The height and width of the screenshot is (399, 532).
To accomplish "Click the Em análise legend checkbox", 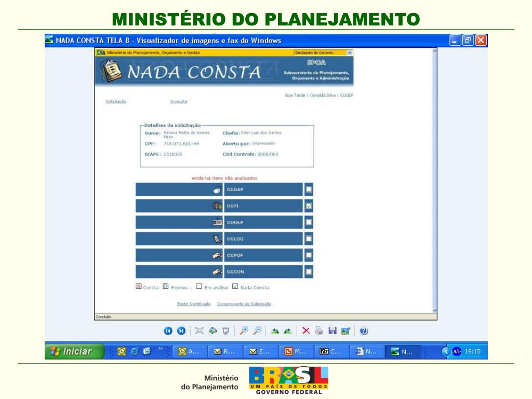I will (x=199, y=286).
